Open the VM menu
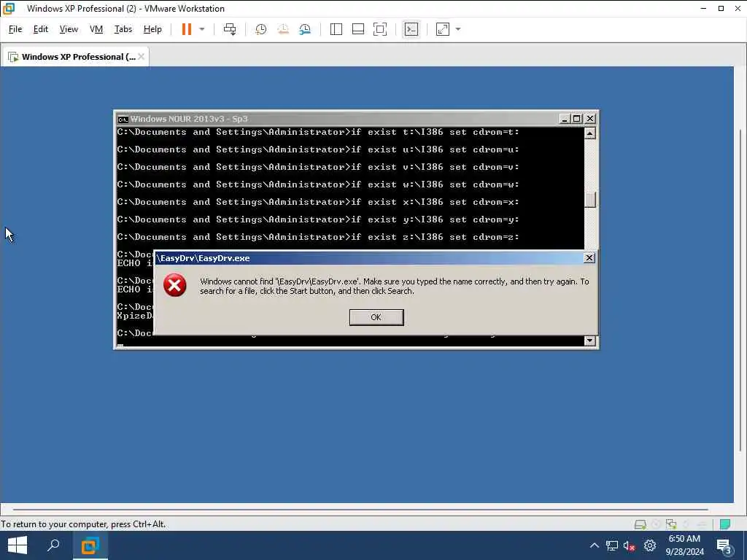747x560 pixels. click(96, 29)
